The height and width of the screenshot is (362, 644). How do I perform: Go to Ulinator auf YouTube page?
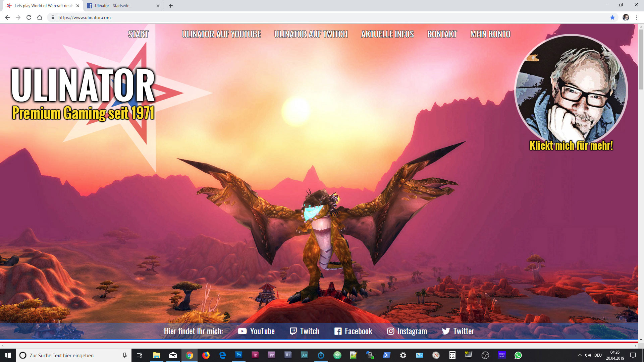click(x=221, y=34)
